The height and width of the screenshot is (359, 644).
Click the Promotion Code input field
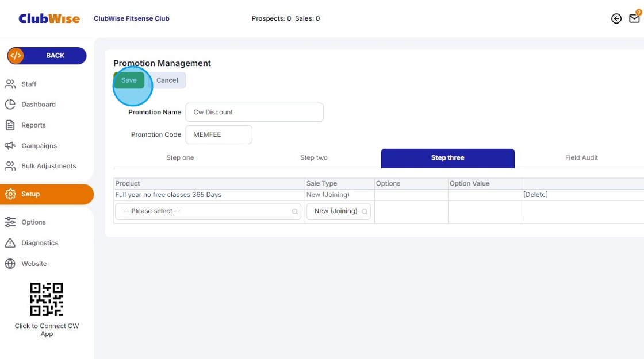click(x=218, y=135)
